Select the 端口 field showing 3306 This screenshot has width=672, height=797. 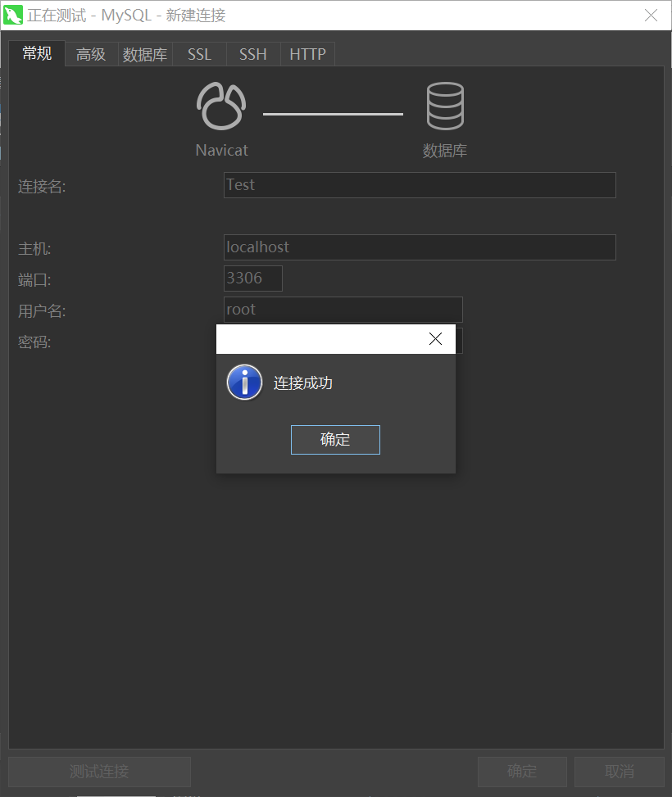coord(252,278)
